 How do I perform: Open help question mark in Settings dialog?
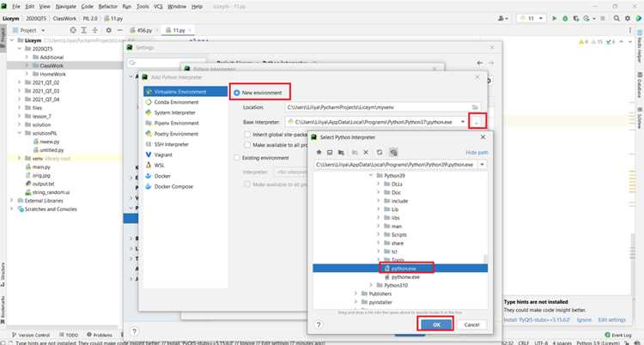click(x=134, y=330)
